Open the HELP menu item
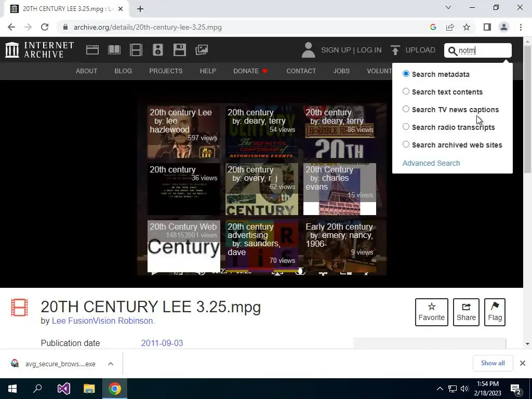The image size is (532, 399). coord(208,71)
